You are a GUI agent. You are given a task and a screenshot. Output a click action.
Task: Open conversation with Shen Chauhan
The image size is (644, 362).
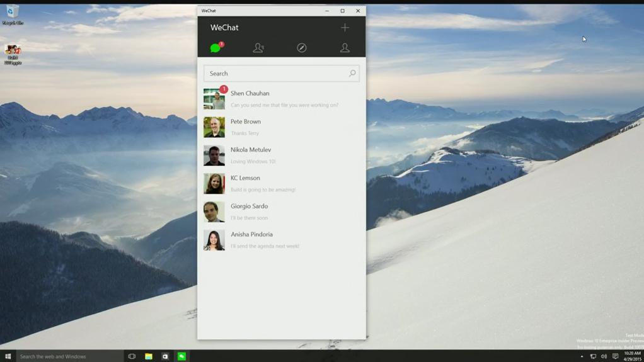[284, 99]
